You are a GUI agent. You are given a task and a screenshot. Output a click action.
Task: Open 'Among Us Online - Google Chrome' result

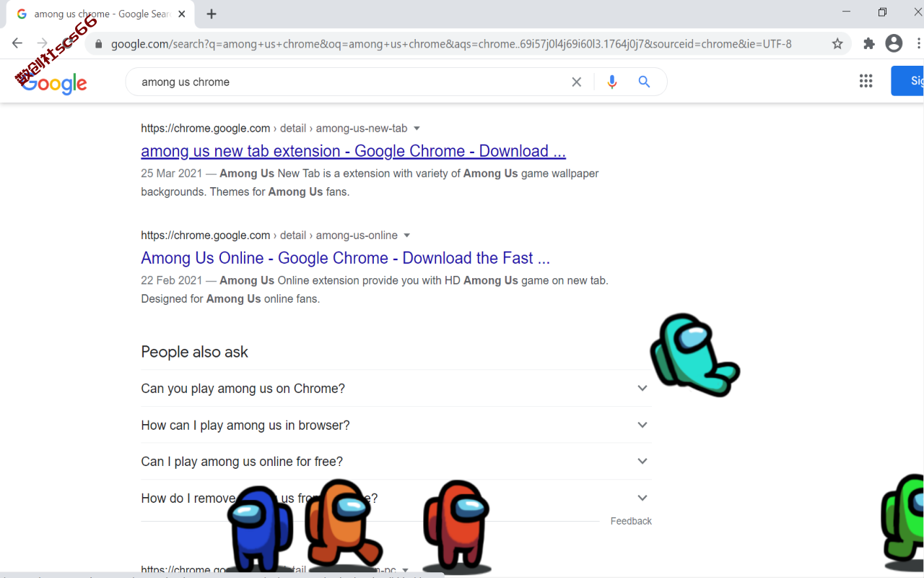(x=345, y=258)
